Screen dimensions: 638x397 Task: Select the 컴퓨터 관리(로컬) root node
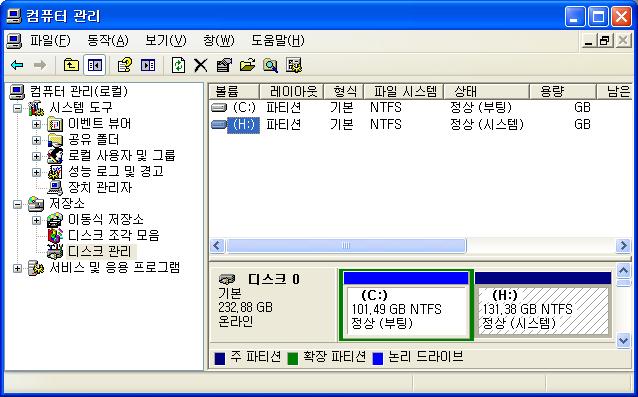(79, 91)
